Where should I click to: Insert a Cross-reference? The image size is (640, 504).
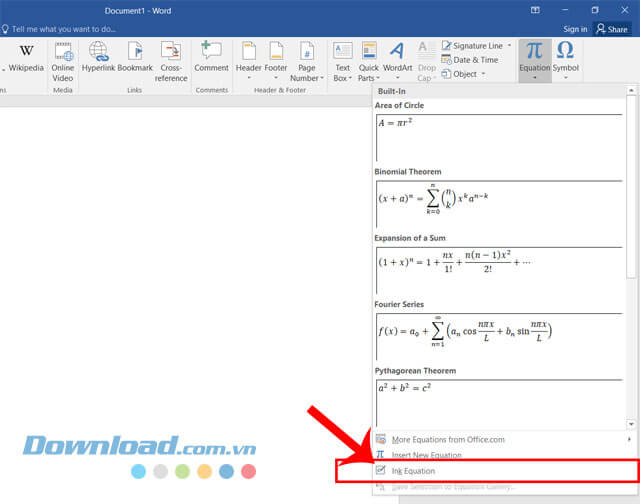pos(171,61)
